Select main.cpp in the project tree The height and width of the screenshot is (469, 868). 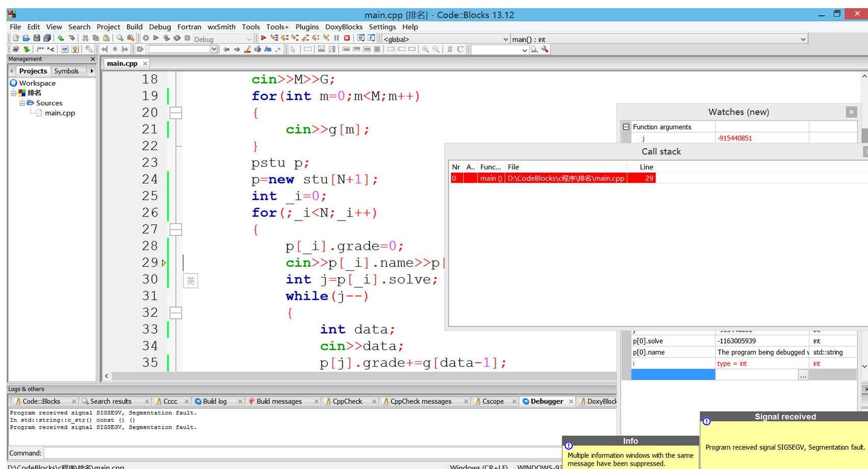(60, 113)
